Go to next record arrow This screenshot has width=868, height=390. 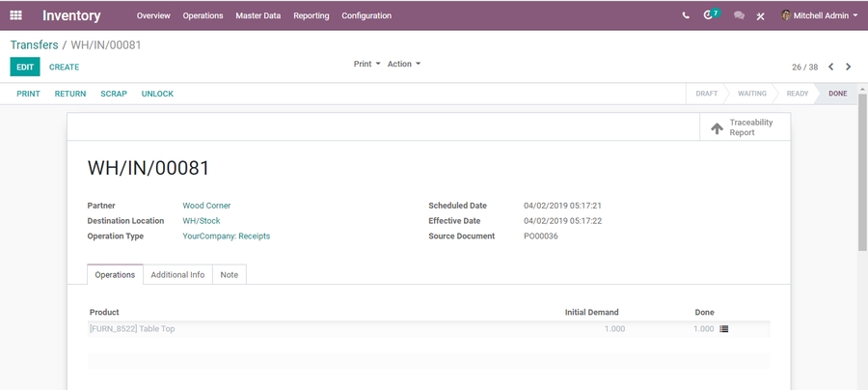point(849,67)
